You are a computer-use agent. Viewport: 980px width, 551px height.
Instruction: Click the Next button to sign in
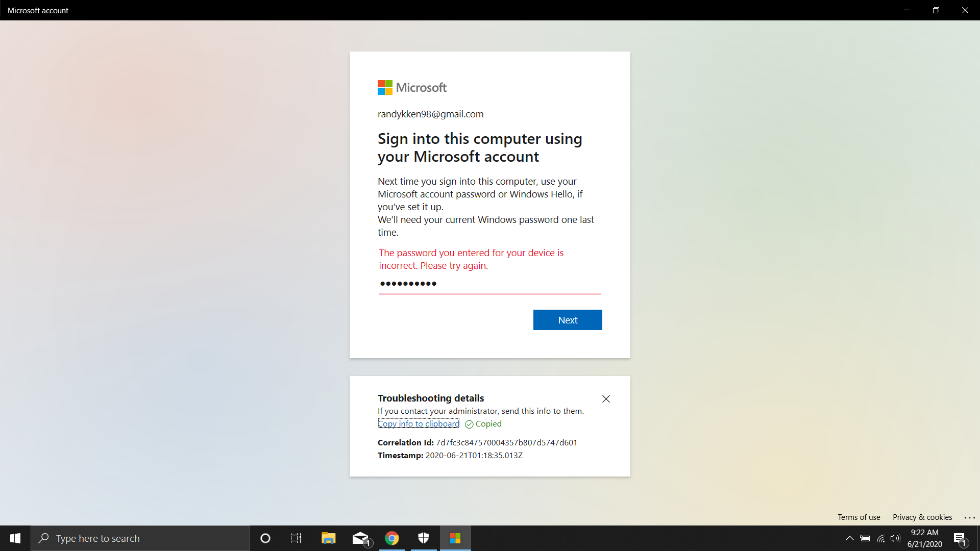coord(567,320)
